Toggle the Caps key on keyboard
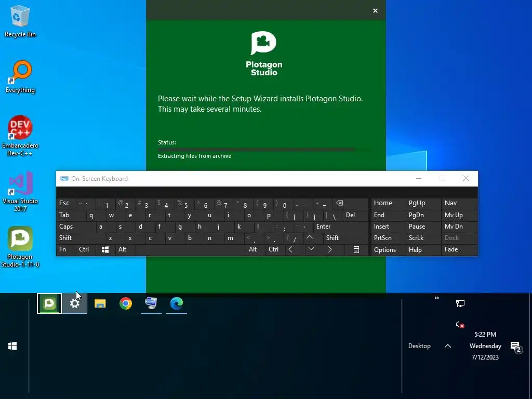Viewport: 532px width, 399px height. point(75,227)
